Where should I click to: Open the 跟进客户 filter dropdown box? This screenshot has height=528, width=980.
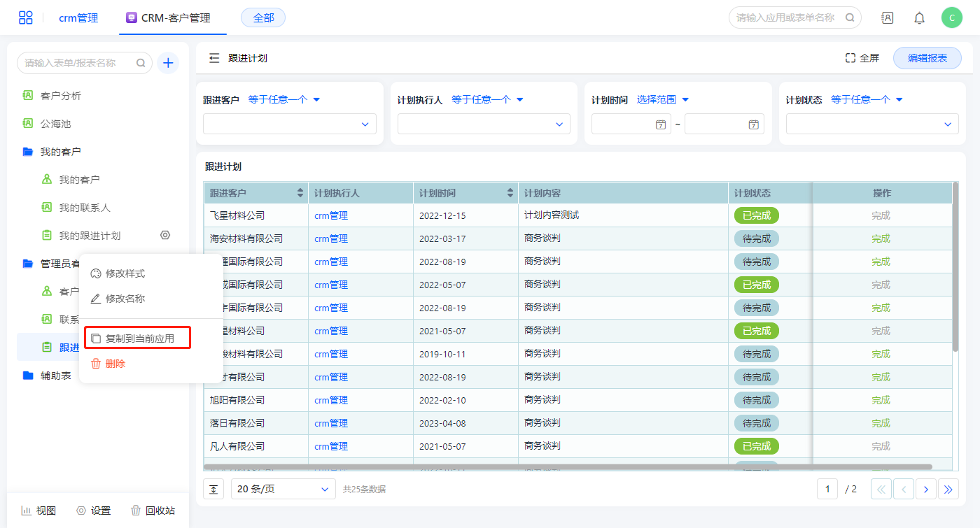[289, 124]
